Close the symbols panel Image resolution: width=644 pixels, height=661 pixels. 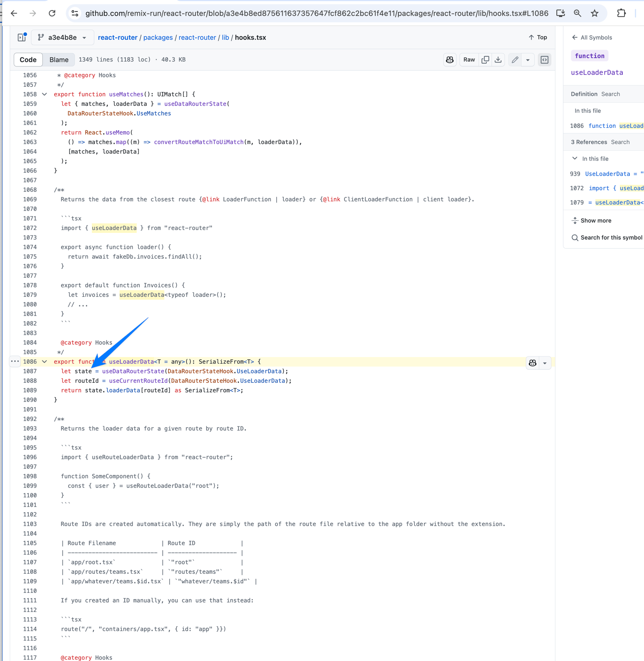(545, 60)
